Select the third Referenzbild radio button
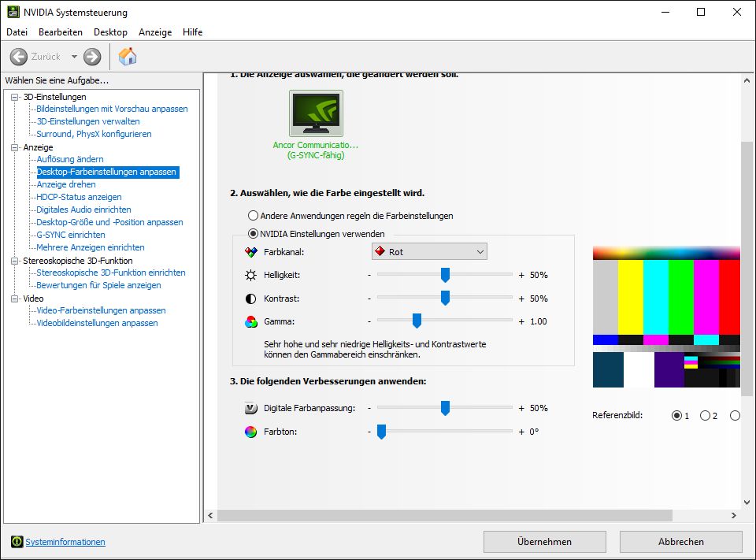The image size is (756, 560). pos(735,415)
